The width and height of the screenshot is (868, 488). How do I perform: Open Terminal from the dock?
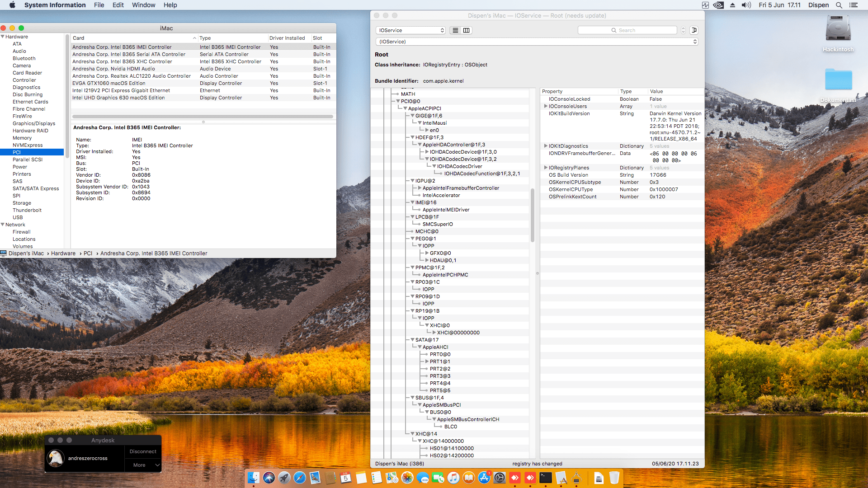coord(546,478)
